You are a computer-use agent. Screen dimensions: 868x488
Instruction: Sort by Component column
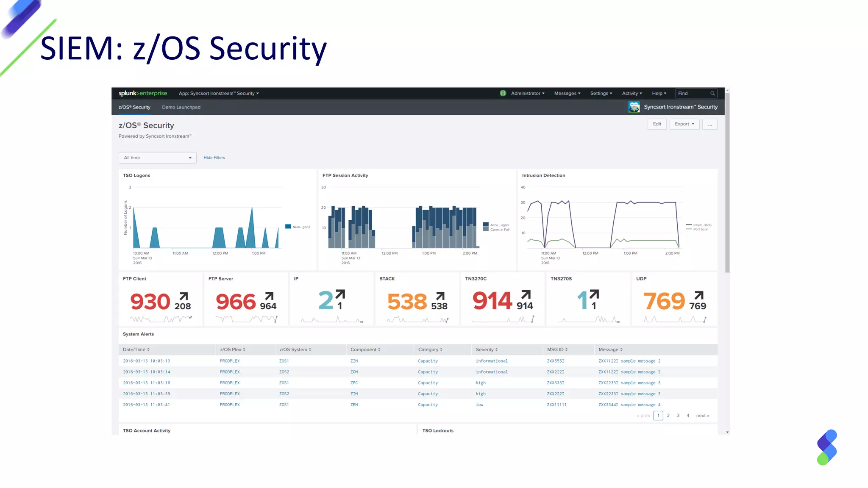click(365, 349)
